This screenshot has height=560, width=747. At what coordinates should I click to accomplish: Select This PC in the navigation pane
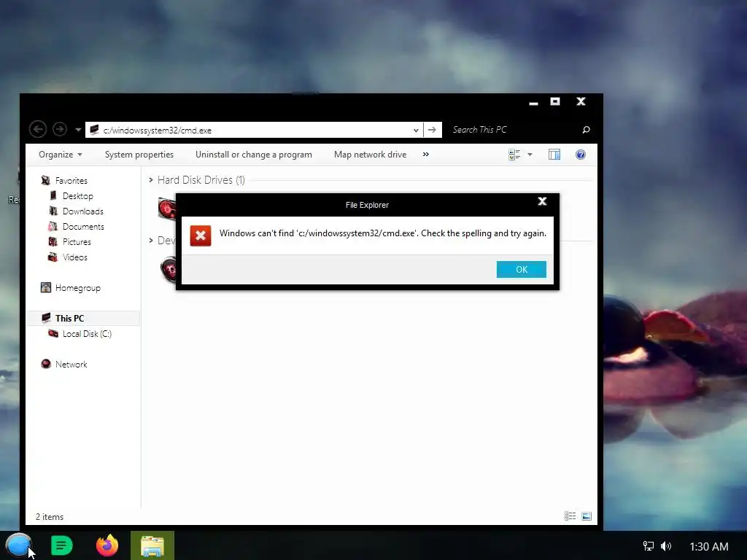pyautogui.click(x=69, y=319)
